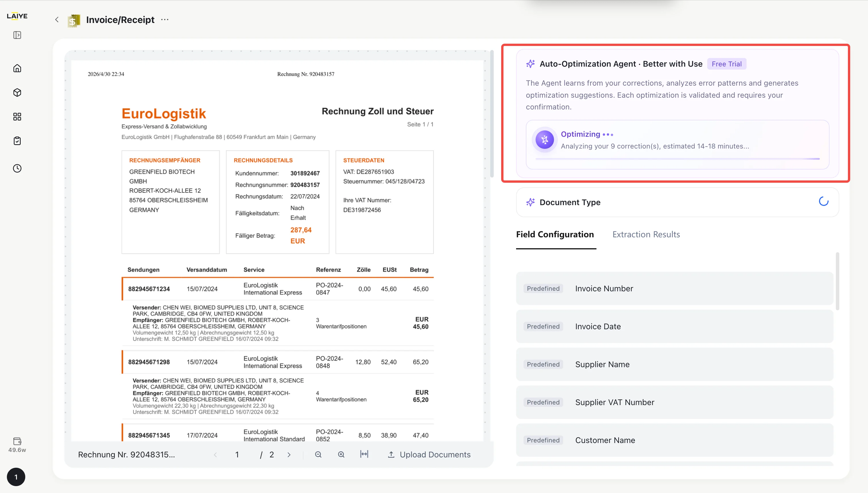Click the RECHNUNGSEMPFÄNGER heading
The width and height of the screenshot is (868, 493).
point(165,160)
